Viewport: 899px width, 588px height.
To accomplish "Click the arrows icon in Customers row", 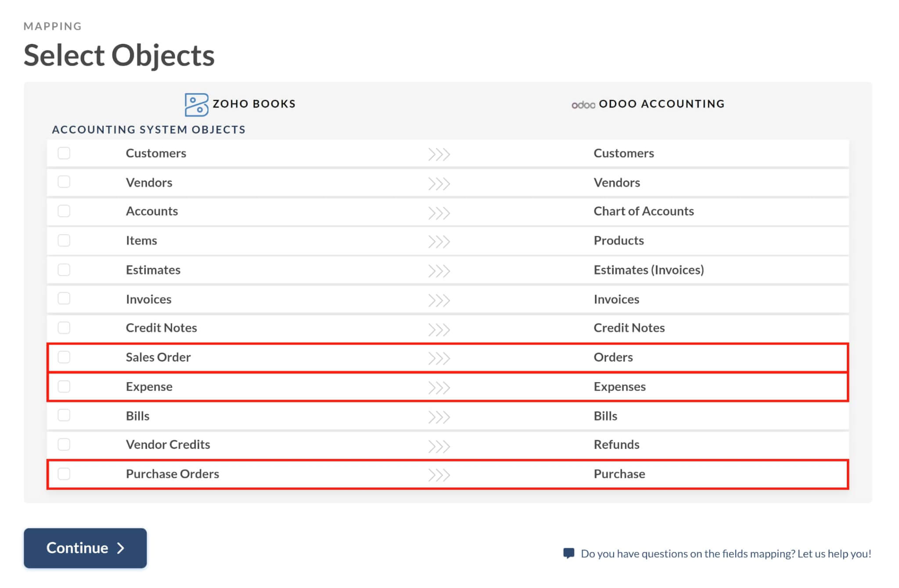I will tap(439, 154).
